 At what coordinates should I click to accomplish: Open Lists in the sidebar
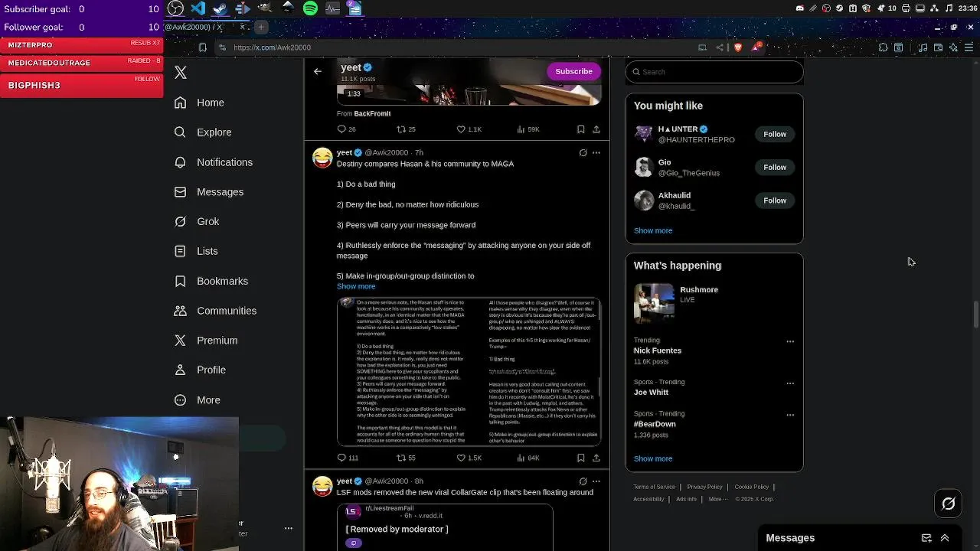pos(196,251)
